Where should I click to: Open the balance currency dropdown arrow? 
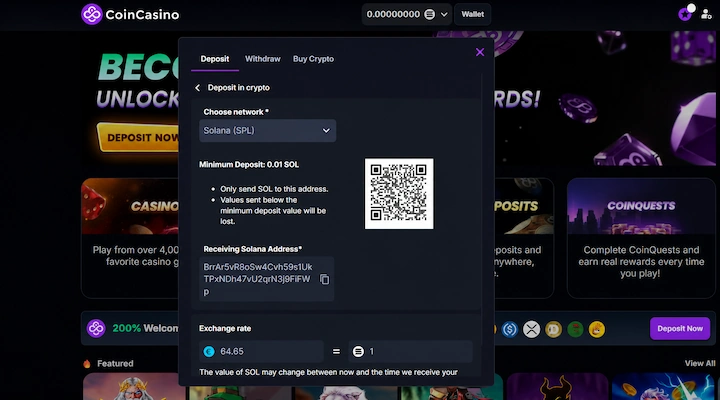[444, 14]
